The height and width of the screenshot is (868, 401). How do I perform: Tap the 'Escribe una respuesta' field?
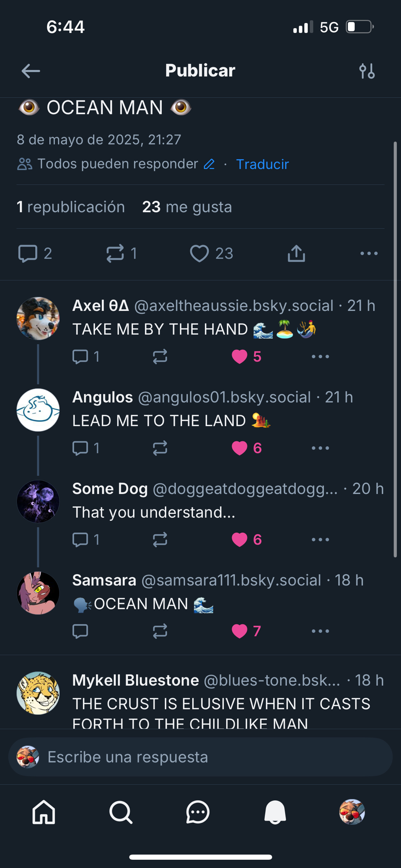[208, 757]
